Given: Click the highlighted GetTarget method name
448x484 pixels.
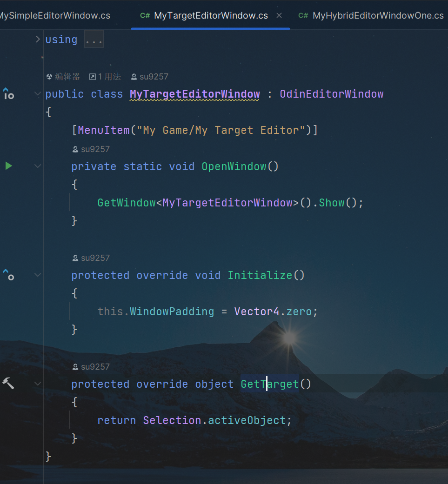Looking at the screenshot, I should [x=270, y=384].
